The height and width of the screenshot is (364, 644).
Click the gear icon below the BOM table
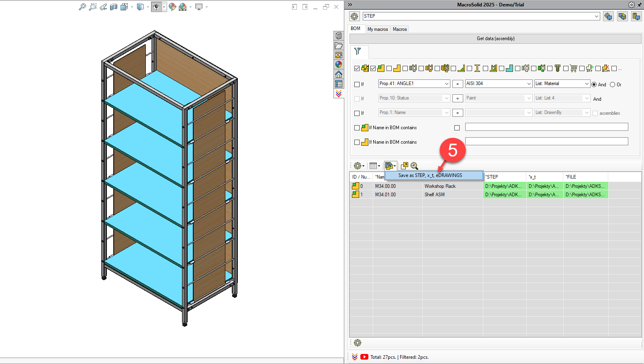(358, 343)
